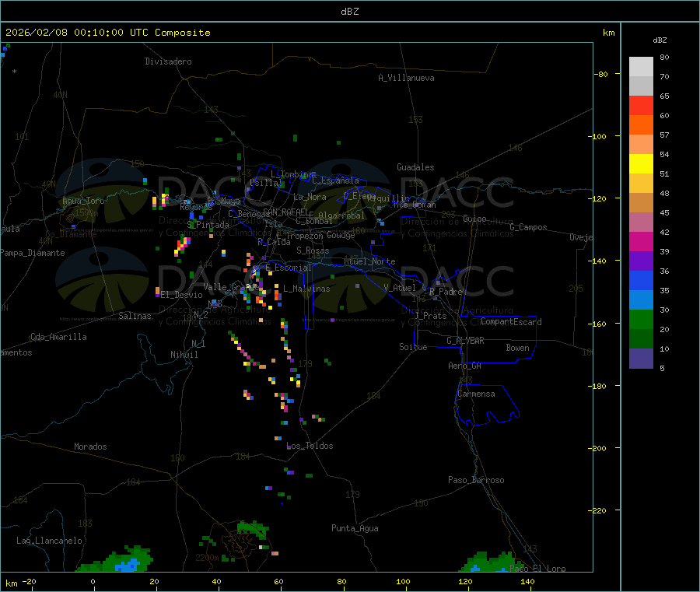Click the Carmensa label
The image size is (700, 592).
pos(476,394)
